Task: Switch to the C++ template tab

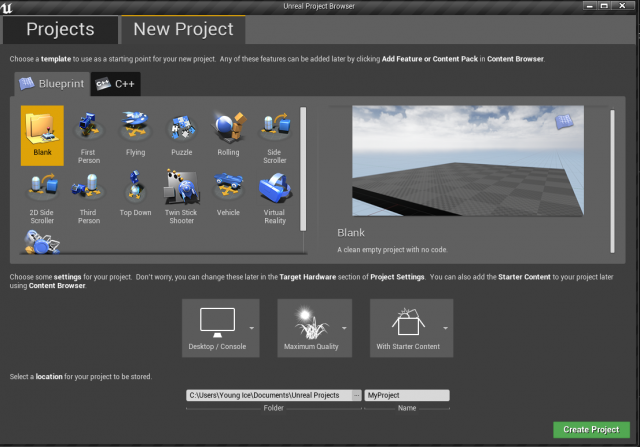Action: coord(116,85)
